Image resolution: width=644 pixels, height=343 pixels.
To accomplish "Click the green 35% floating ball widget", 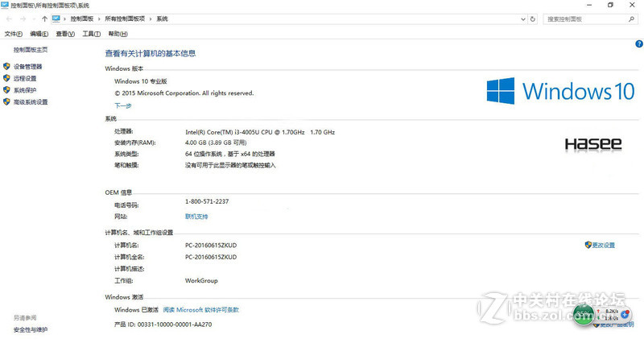I will point(584,314).
